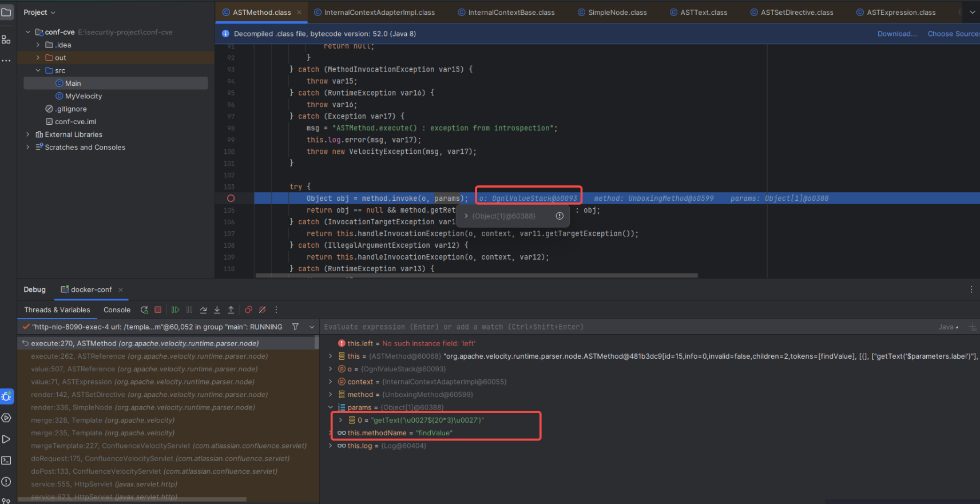Click the thread filter funnel icon
The image size is (980, 504).
[x=295, y=327]
